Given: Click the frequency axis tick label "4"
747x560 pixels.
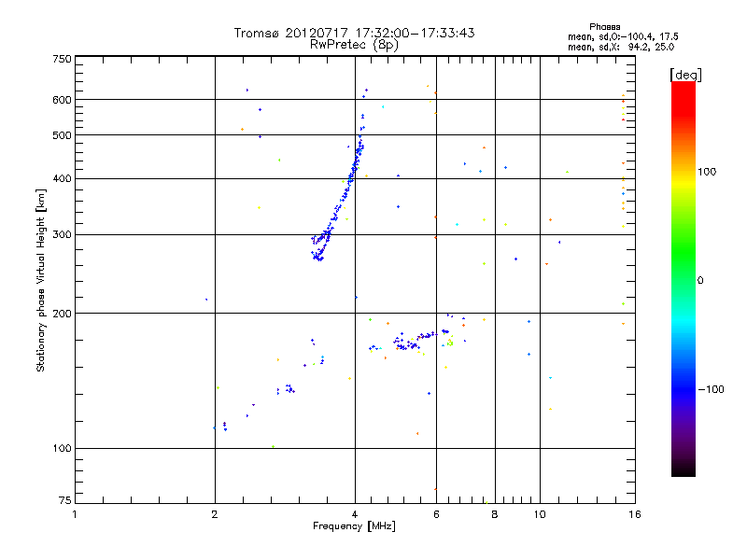Looking at the screenshot, I should pos(355,514).
